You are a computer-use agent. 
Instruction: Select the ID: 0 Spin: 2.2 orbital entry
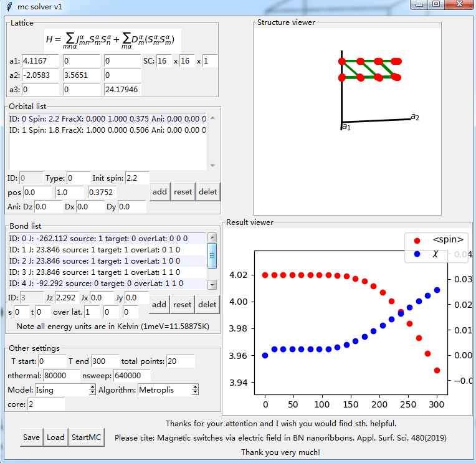106,118
